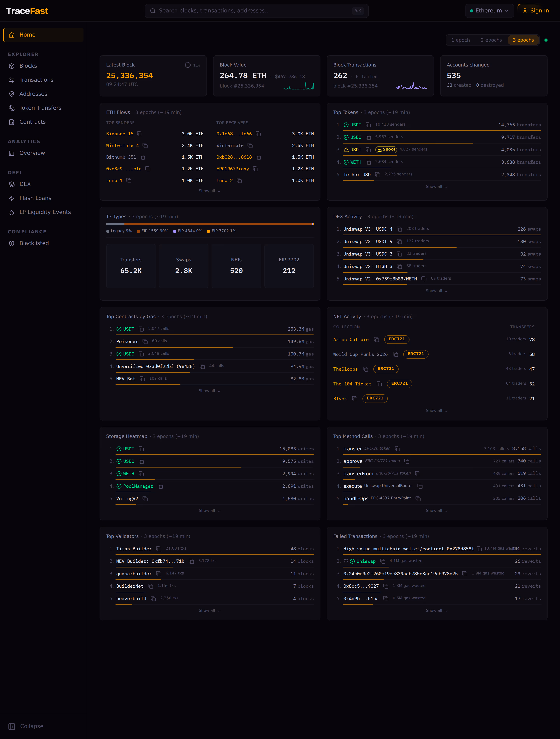Copy the Poisoner contract address
The width and height of the screenshot is (560, 739).
pos(145,341)
